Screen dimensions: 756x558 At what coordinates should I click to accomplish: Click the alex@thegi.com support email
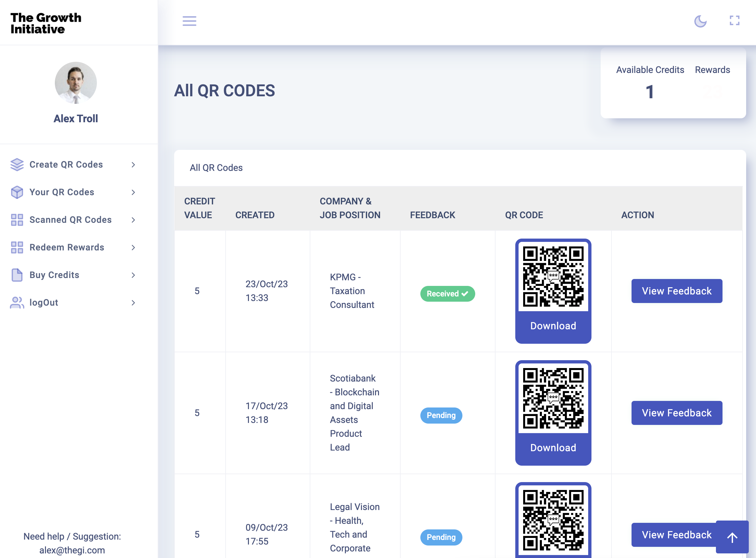click(x=72, y=550)
